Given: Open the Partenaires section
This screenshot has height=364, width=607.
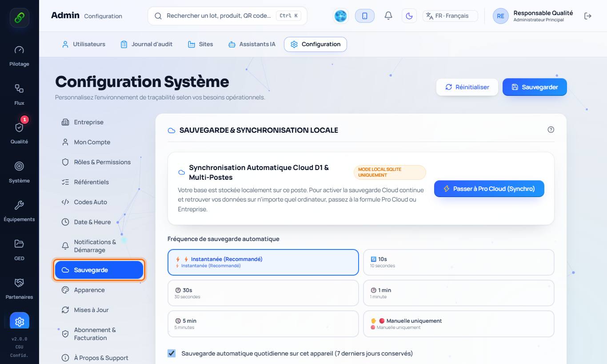Looking at the screenshot, I should [19, 289].
